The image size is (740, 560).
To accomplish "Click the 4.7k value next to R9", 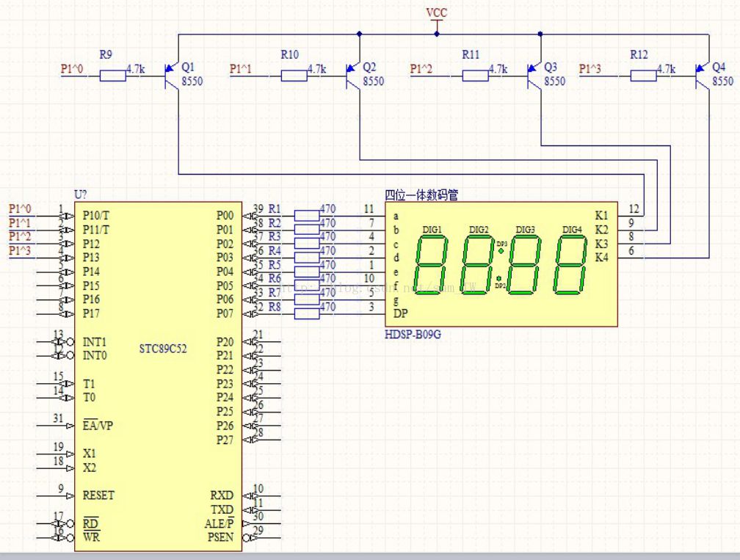I will point(135,69).
